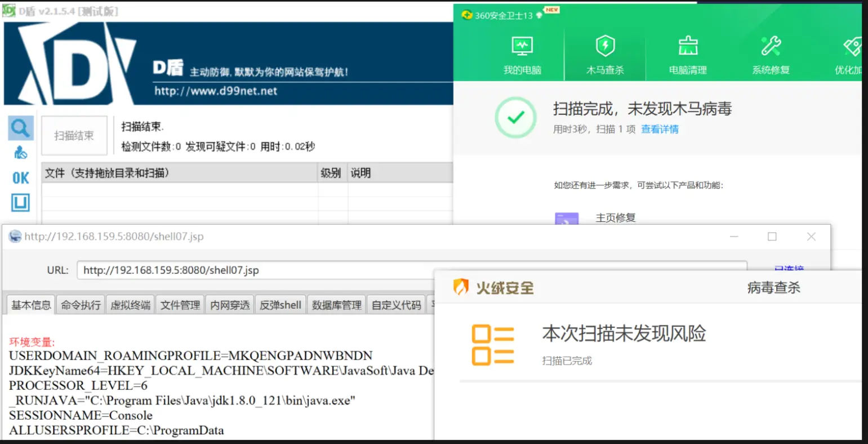Click the 级别 column header

(x=331, y=173)
